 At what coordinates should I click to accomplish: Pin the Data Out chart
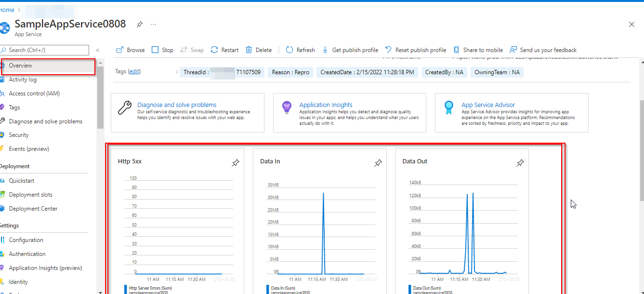(x=520, y=163)
